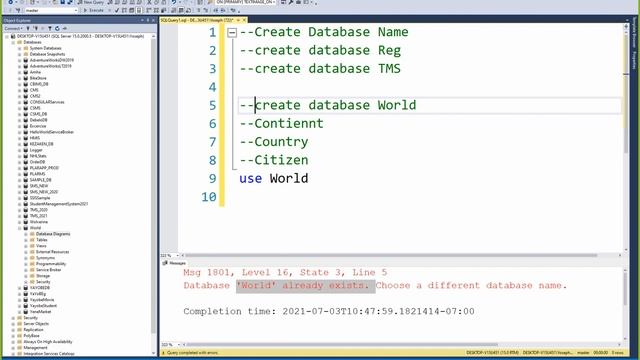Screen dimensions: 640x360
Task: Collapse the server node DESKTOP-V1SG451
Action: 7,36
